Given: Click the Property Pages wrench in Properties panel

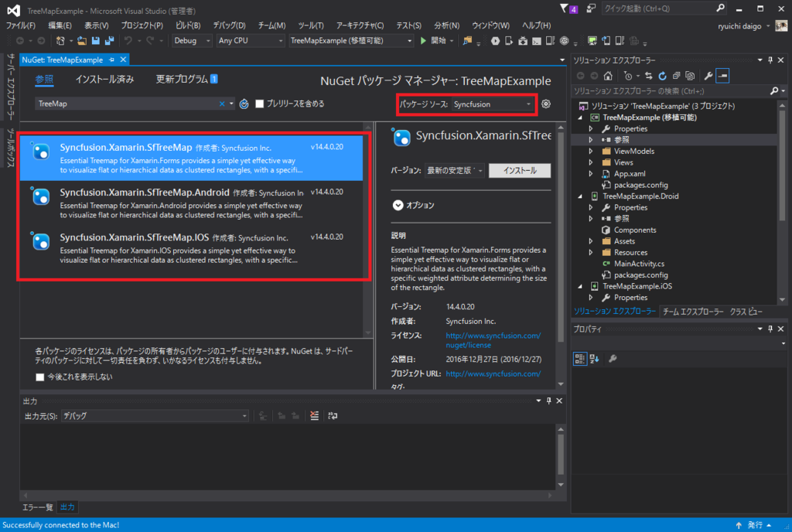Looking at the screenshot, I should pos(613,359).
